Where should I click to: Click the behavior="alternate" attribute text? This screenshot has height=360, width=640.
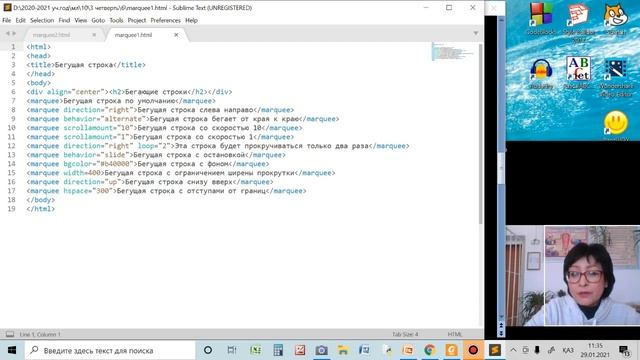pos(104,119)
